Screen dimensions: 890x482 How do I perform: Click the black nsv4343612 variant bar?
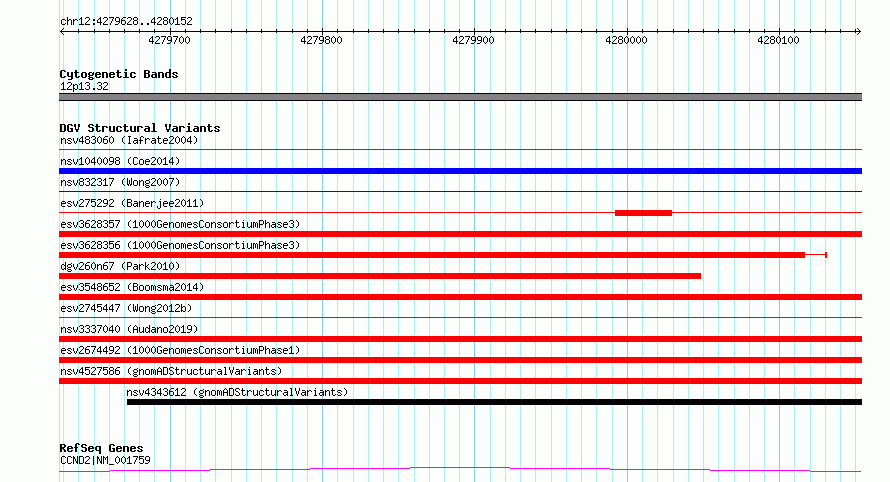pos(494,402)
